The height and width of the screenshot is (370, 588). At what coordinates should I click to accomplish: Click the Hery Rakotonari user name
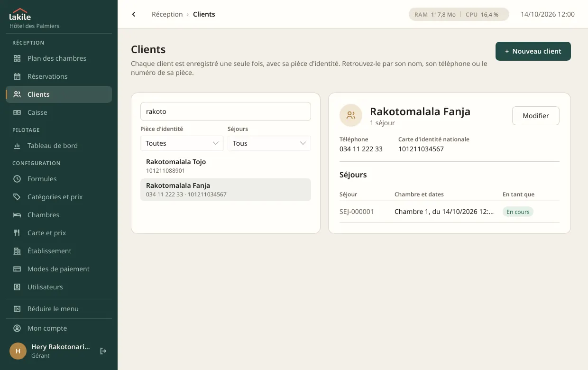61,347
